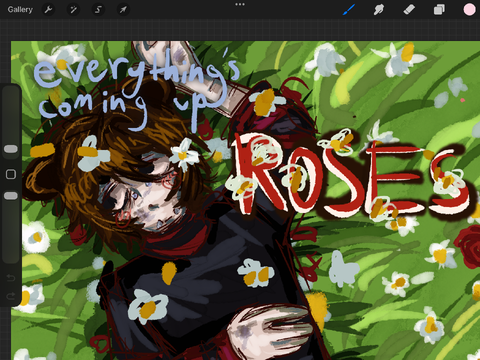Open the Actions wrench menu
Screen dimensions: 480x360
48,10
